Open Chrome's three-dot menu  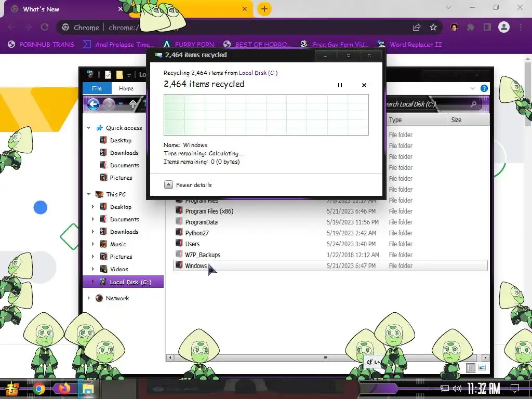pos(521,28)
